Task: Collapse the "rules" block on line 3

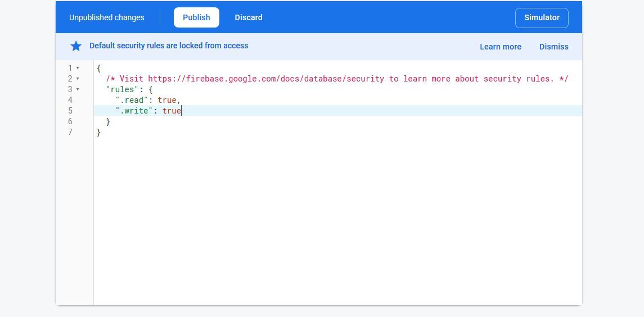Action: (78, 89)
